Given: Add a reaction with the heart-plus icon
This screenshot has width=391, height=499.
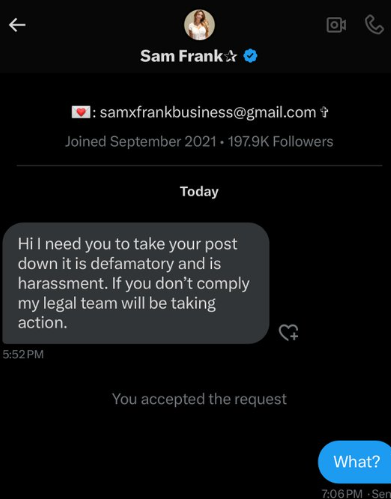Looking at the screenshot, I should [x=289, y=332].
